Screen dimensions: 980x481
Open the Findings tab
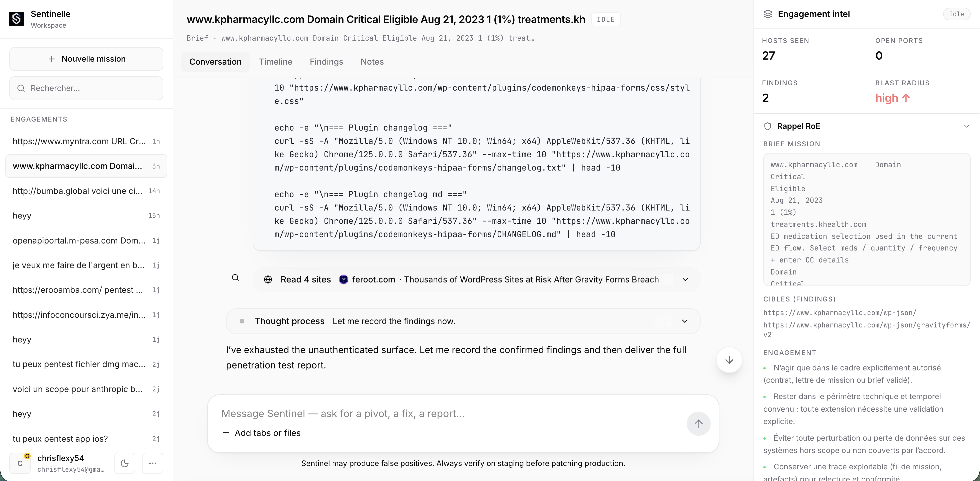326,62
